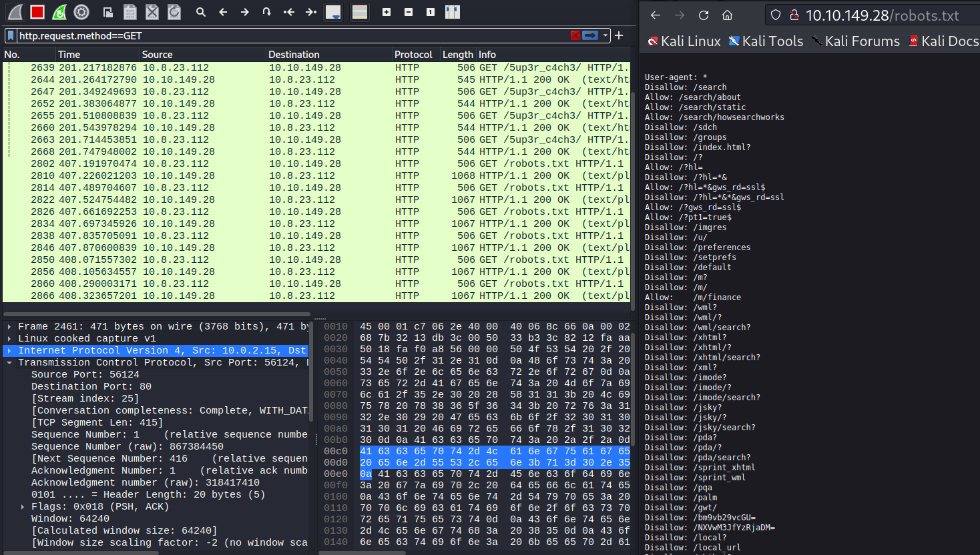Sort by the Length column header
The width and height of the screenshot is (980, 555).
(x=458, y=55)
